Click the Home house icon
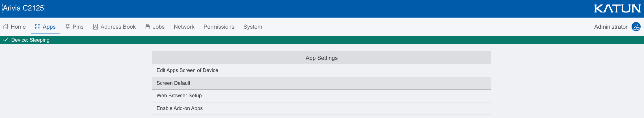The image size is (644, 118). click(x=6, y=27)
